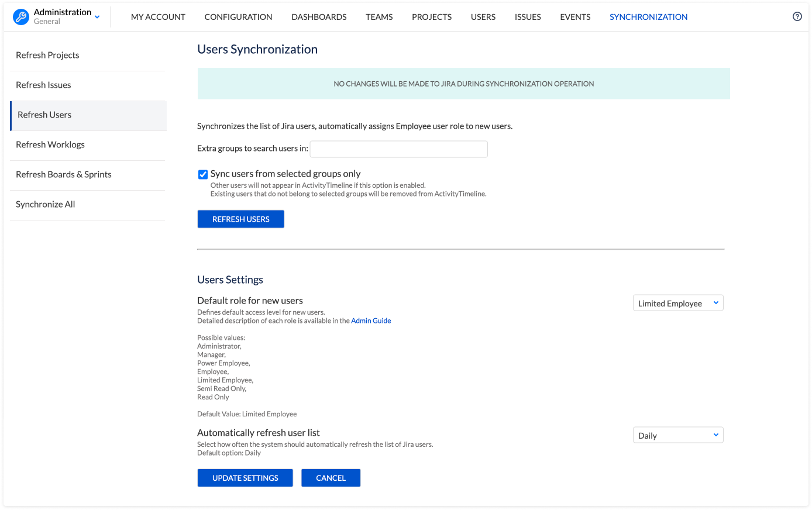Open Refresh Worklogs in the sidebar
This screenshot has height=510, width=812.
click(50, 144)
